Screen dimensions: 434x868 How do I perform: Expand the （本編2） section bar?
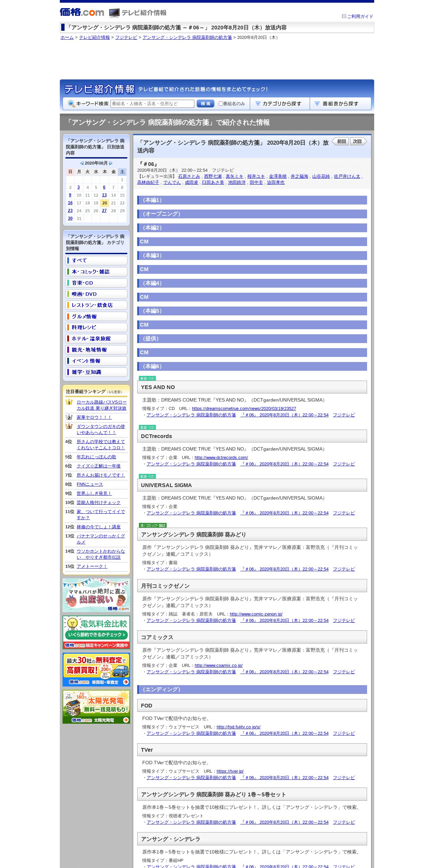coord(252,228)
